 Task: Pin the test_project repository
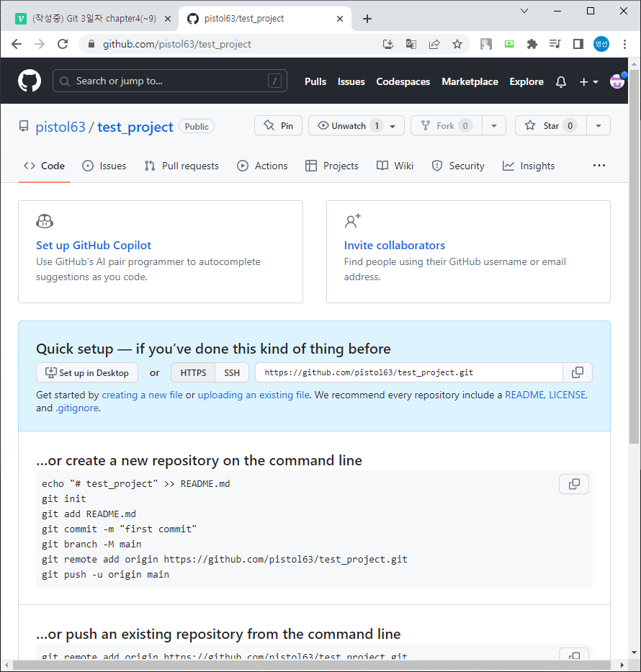click(279, 125)
